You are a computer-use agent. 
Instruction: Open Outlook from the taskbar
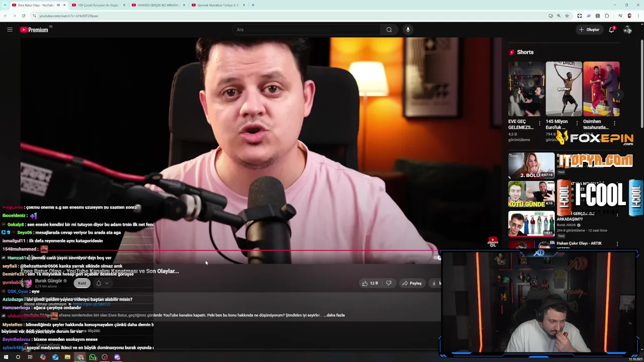click(55, 357)
